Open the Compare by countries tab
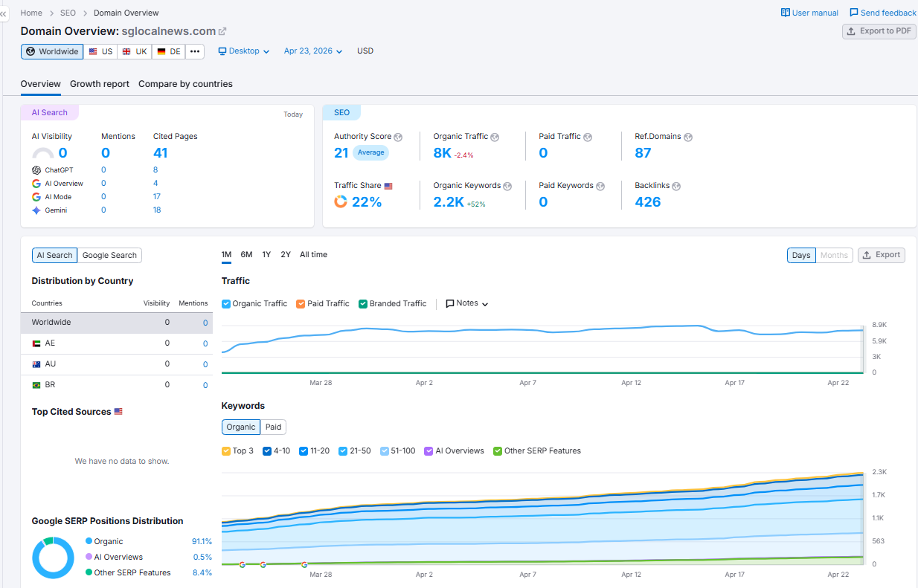918x588 pixels. click(x=185, y=84)
